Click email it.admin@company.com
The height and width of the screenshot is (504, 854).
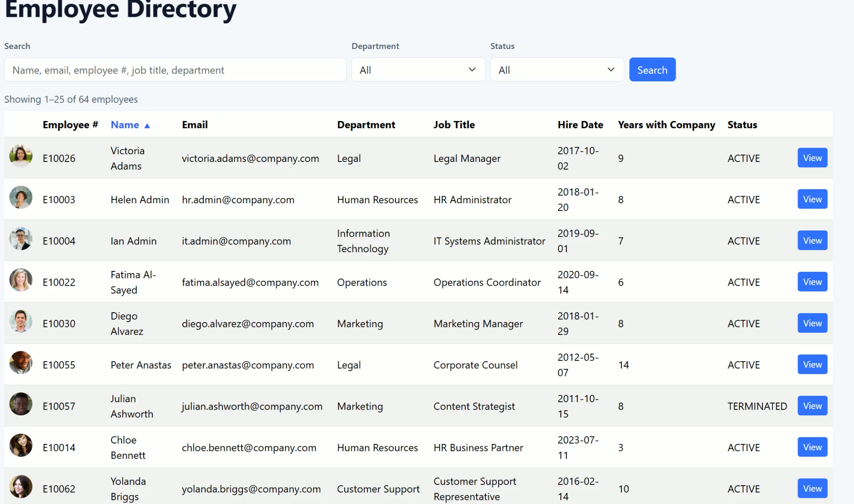pyautogui.click(x=236, y=241)
